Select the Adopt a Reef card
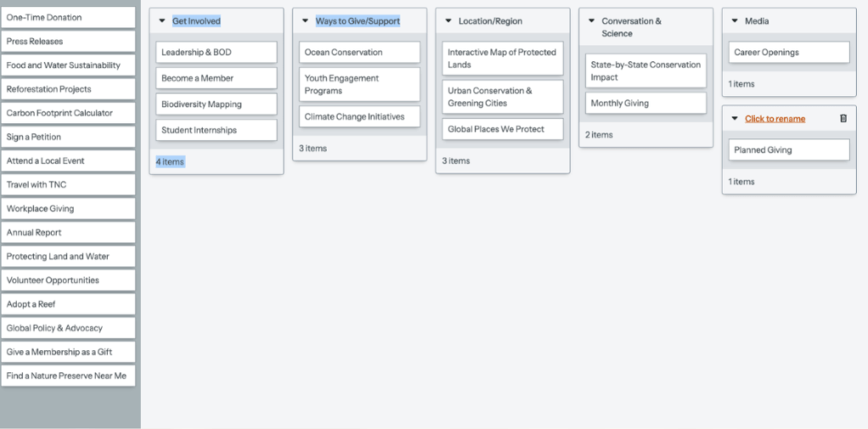The height and width of the screenshot is (429, 868). [68, 304]
